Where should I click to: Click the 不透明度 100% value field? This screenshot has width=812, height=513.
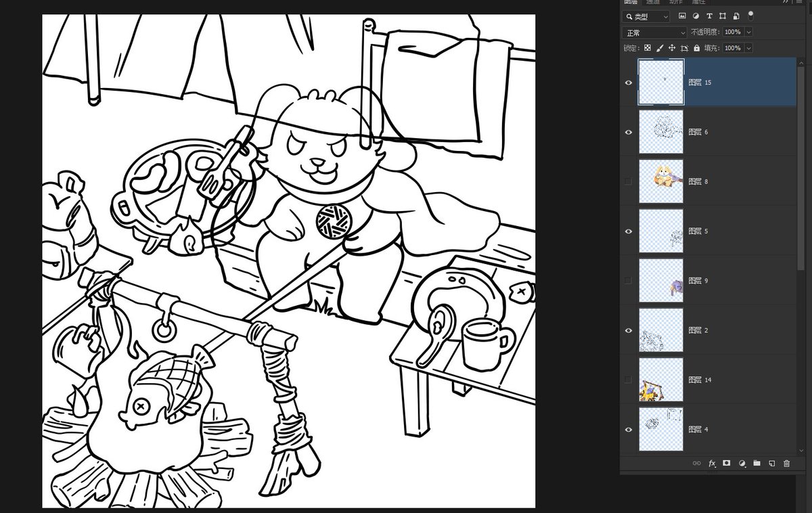coord(733,32)
